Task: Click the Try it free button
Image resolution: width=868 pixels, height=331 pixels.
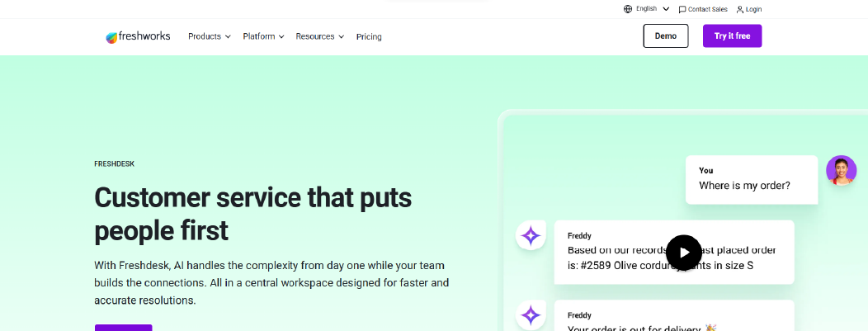Action: [x=732, y=36]
